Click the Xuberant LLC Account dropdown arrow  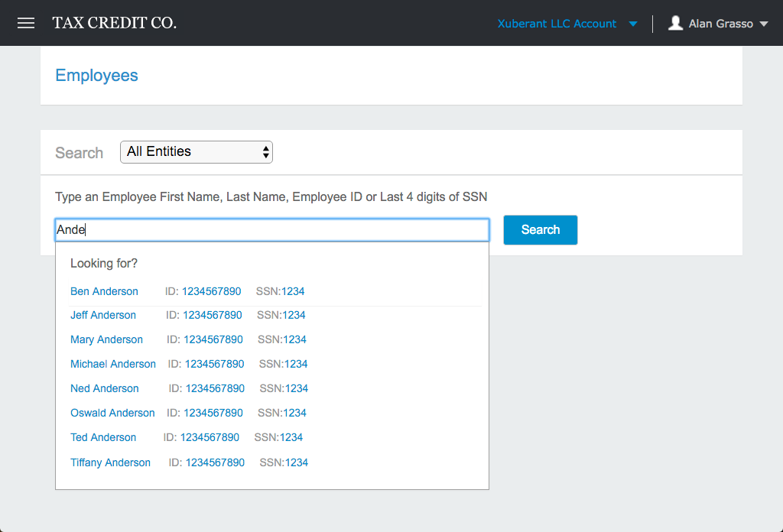tap(632, 24)
